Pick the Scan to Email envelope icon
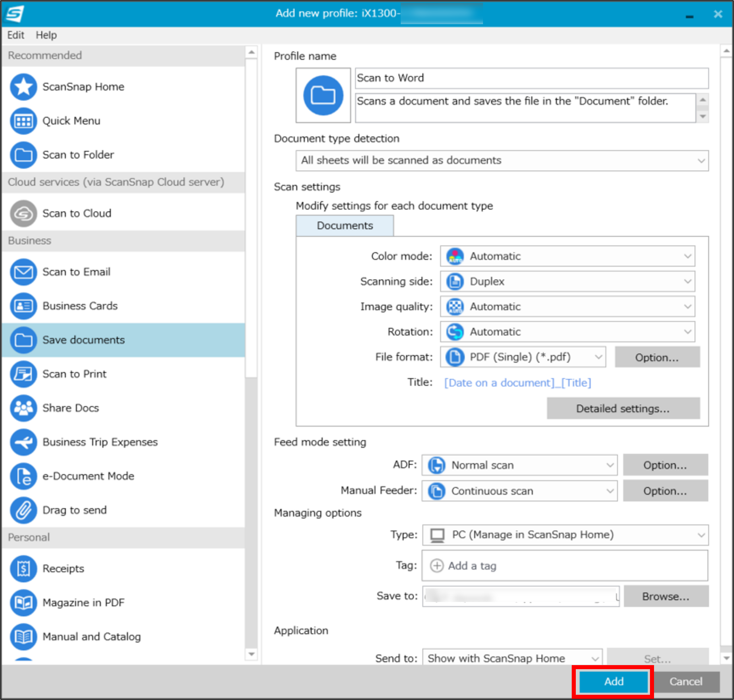Viewport: 734px width, 700px height. 23,272
